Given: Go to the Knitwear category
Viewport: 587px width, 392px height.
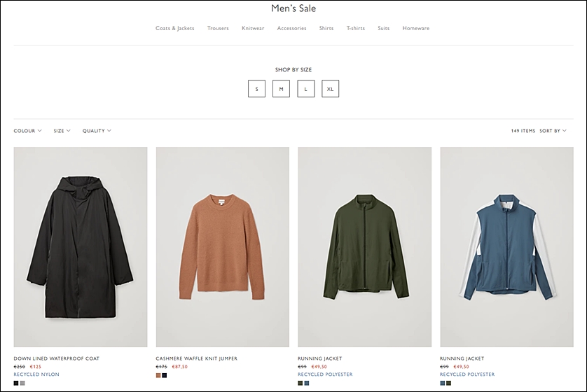Looking at the screenshot, I should [253, 28].
